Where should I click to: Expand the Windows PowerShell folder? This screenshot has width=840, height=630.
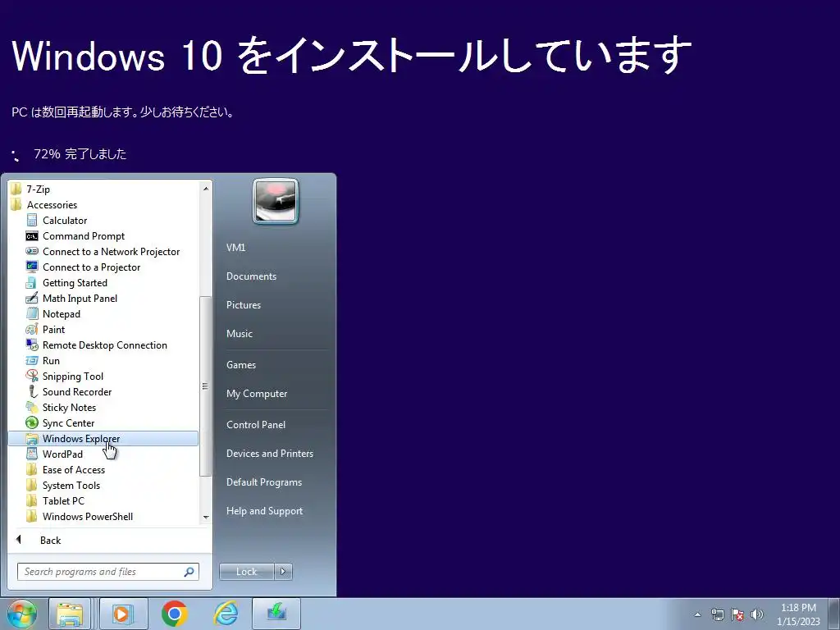coord(87,517)
